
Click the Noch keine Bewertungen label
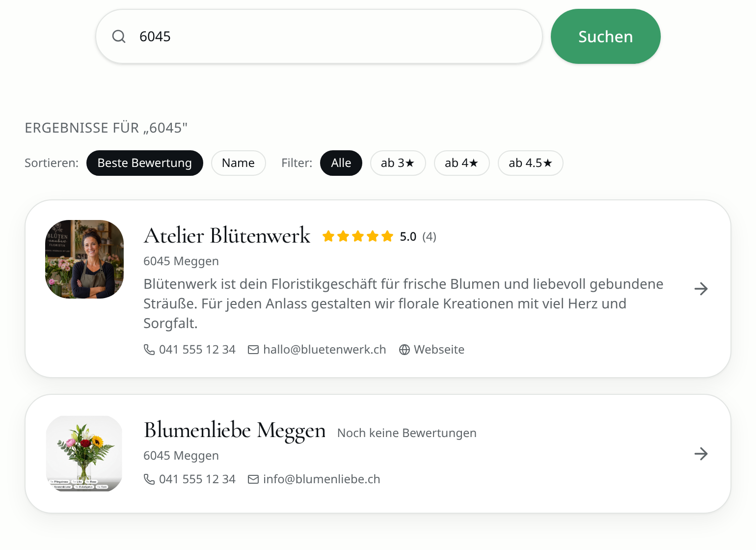pyautogui.click(x=407, y=433)
